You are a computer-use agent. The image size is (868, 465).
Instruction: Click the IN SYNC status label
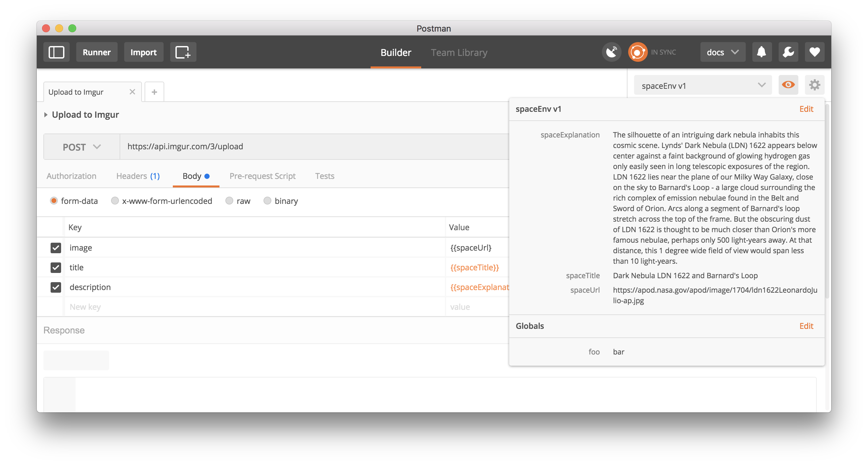click(663, 52)
